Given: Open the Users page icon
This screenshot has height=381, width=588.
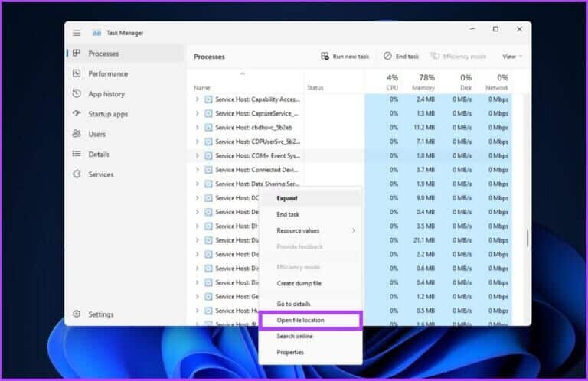Looking at the screenshot, I should [x=77, y=134].
